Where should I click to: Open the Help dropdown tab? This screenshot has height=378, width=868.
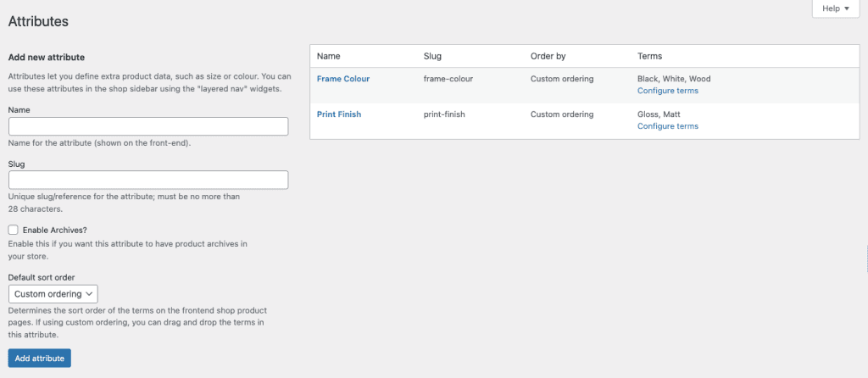[835, 8]
